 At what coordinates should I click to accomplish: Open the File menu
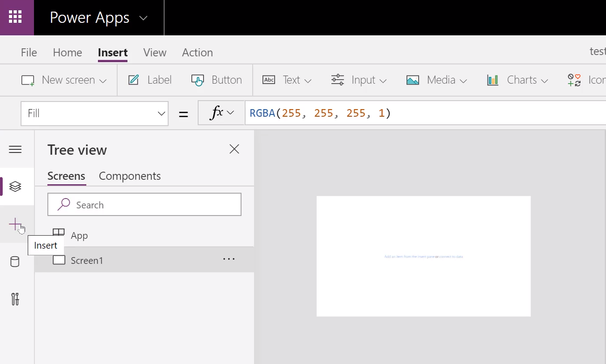[x=29, y=52]
